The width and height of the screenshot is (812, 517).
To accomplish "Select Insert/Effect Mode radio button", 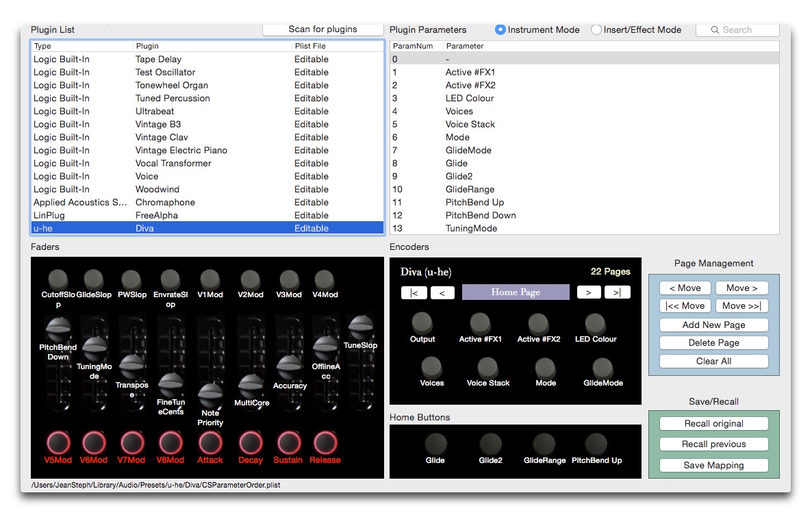I will (x=596, y=30).
